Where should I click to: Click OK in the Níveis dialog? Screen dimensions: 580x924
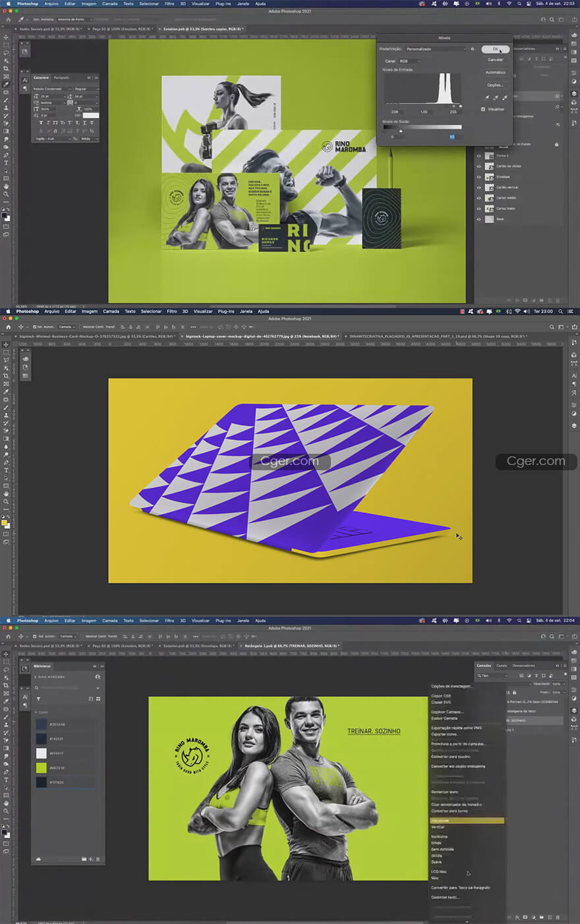pyautogui.click(x=495, y=49)
